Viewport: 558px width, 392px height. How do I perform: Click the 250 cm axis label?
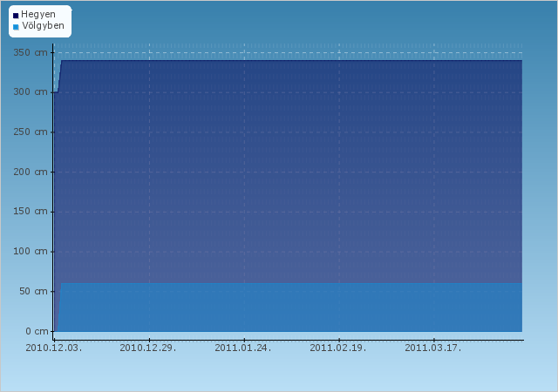[31, 132]
